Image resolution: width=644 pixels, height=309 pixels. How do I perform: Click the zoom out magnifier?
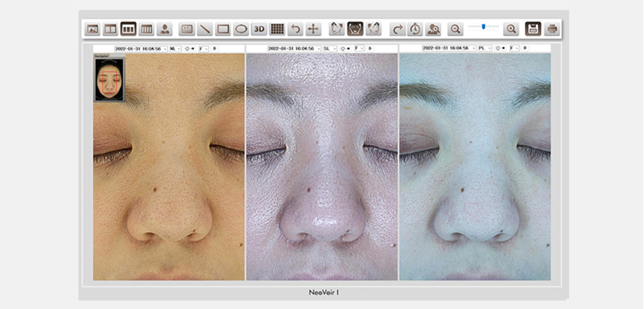[x=455, y=29]
